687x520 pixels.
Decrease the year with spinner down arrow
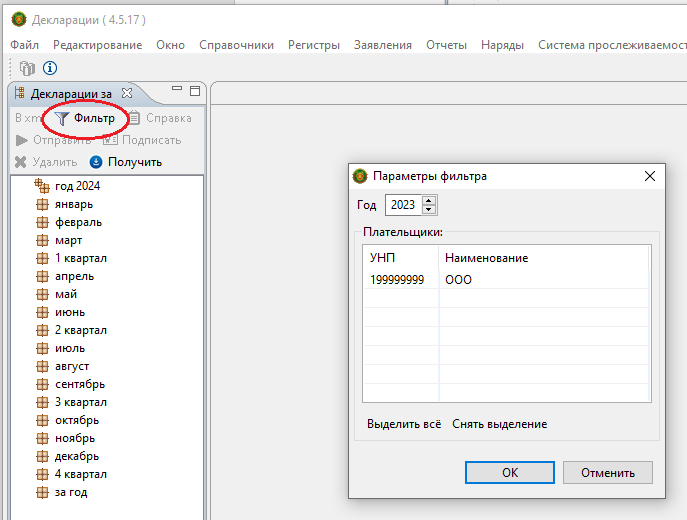coord(430,209)
